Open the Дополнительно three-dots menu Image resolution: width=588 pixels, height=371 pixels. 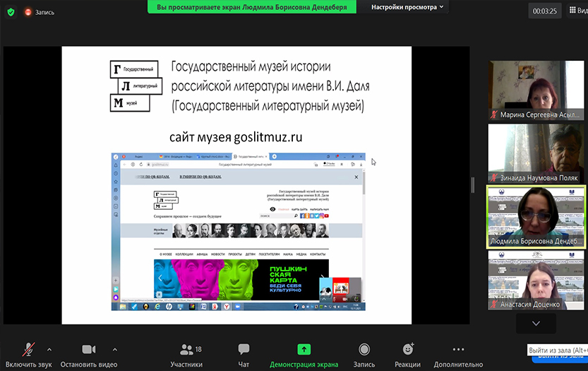click(x=457, y=354)
